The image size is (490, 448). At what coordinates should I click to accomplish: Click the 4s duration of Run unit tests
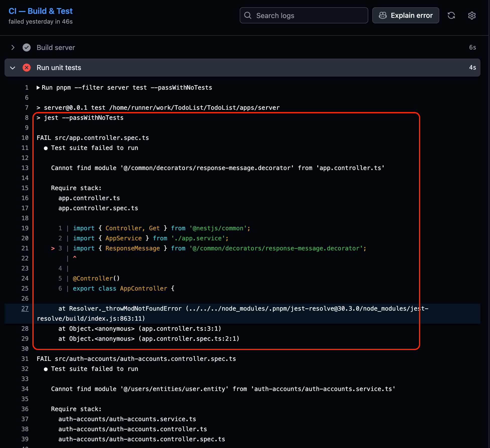pos(472,68)
